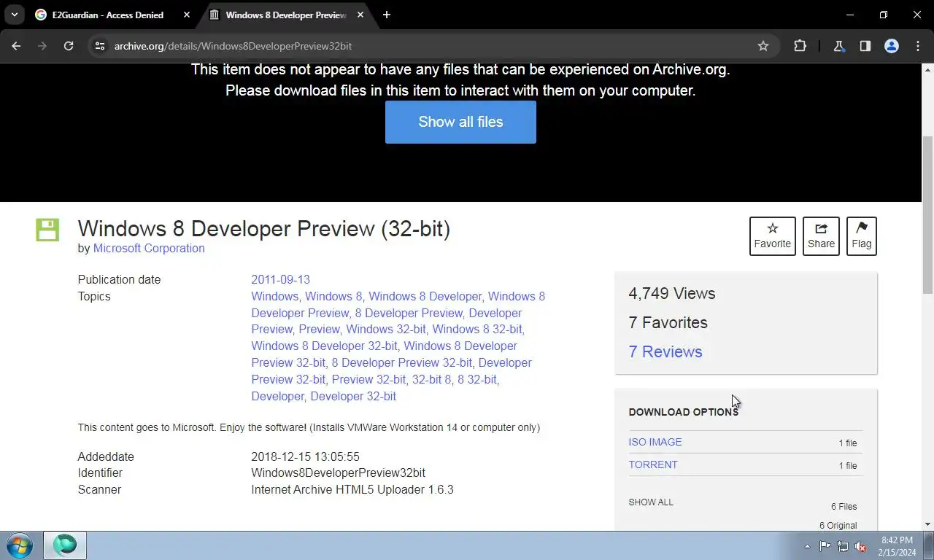Open a new browser tab
The height and width of the screenshot is (560, 934).
(387, 15)
